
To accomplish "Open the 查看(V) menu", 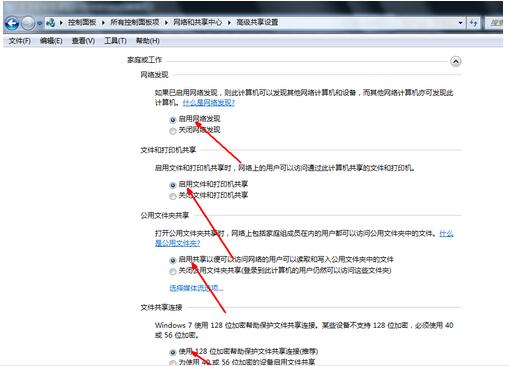I will click(x=83, y=41).
